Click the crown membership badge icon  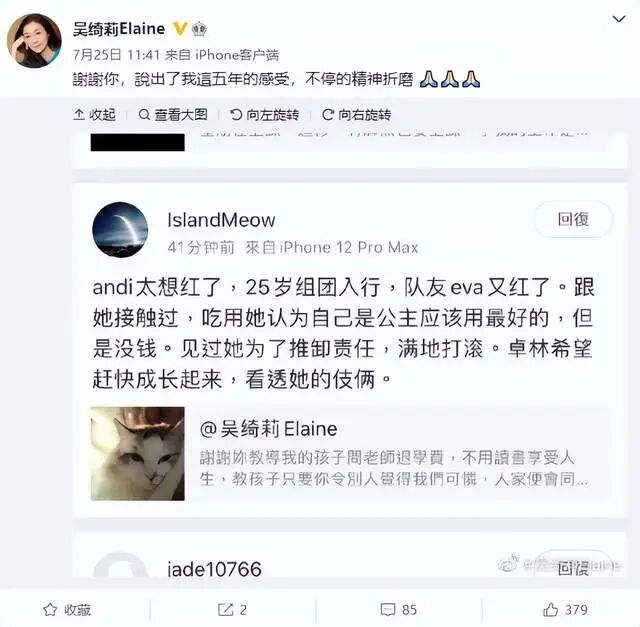199,29
